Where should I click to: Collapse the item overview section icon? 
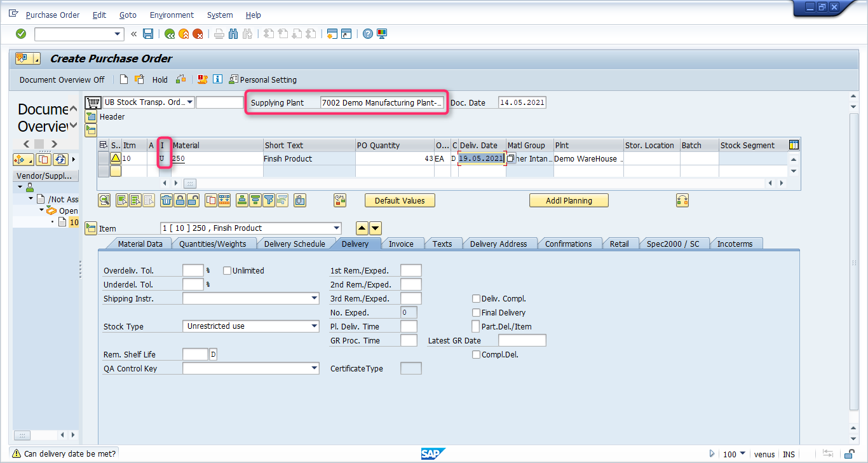[x=91, y=130]
